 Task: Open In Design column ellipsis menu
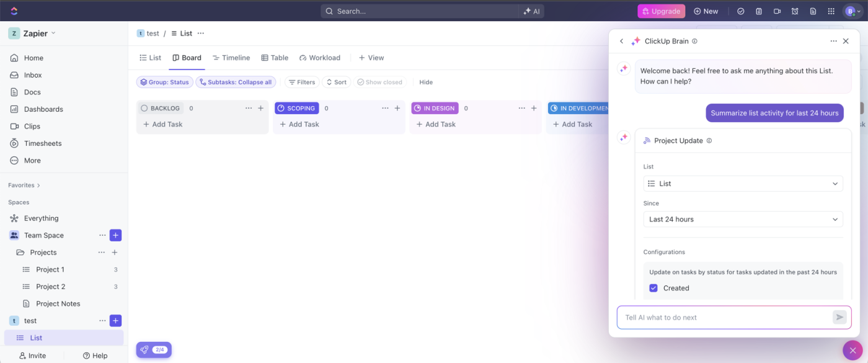[x=521, y=108]
